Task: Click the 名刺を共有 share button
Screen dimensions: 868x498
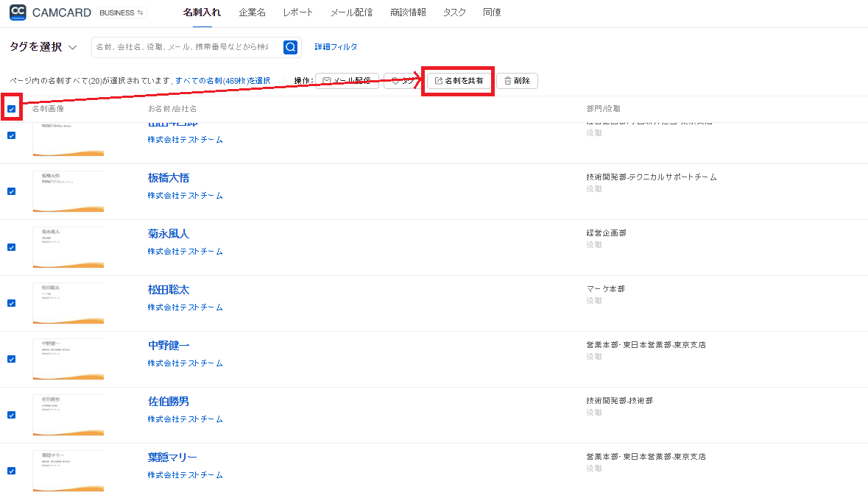Action: tap(459, 81)
